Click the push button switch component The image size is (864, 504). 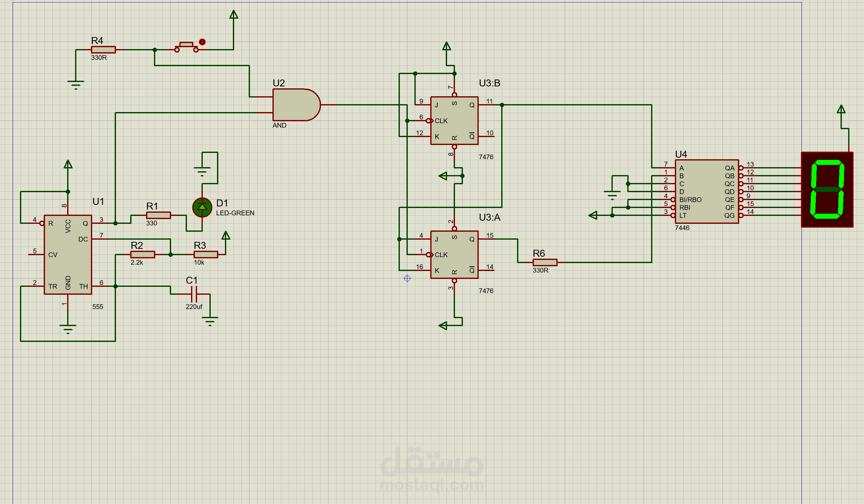187,47
